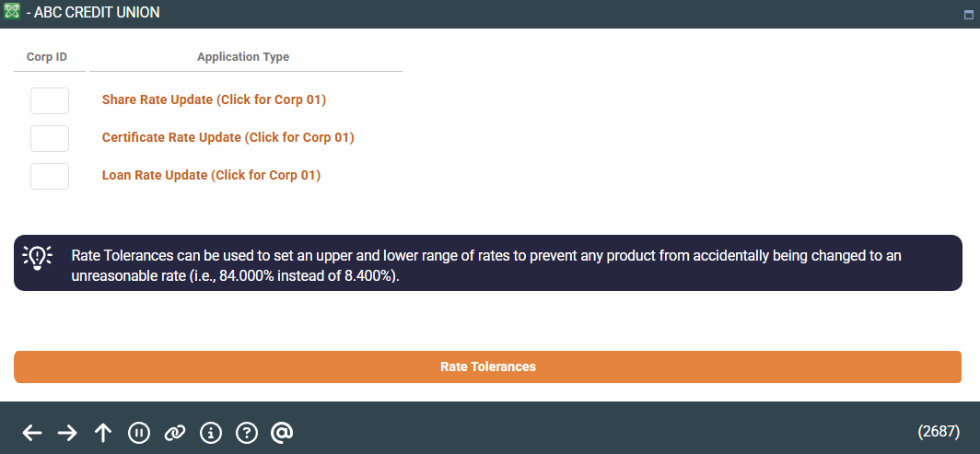Viewport: 980px width, 454px height.
Task: Click the pause circle icon
Action: click(x=139, y=433)
